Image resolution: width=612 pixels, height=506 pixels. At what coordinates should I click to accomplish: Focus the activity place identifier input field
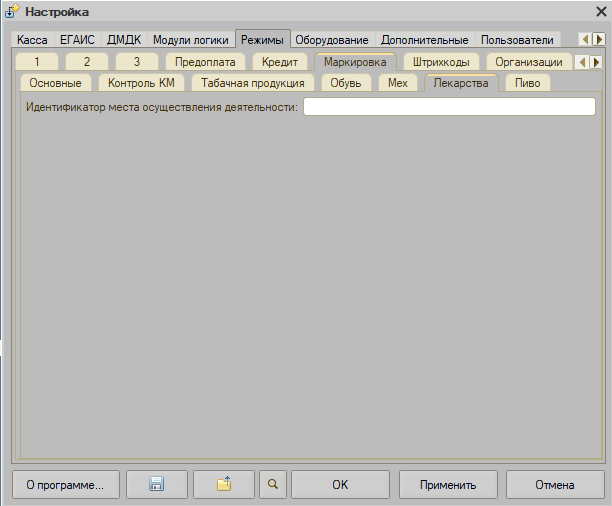pos(449,107)
